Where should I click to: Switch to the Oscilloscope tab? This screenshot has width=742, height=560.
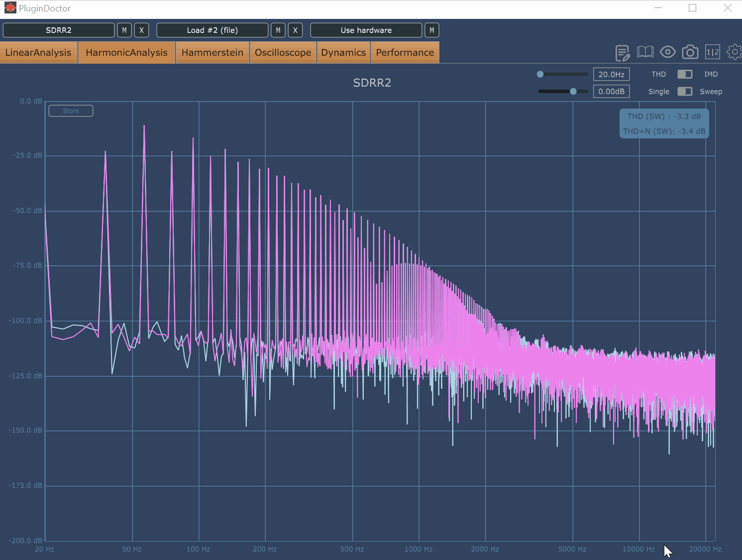tap(283, 53)
